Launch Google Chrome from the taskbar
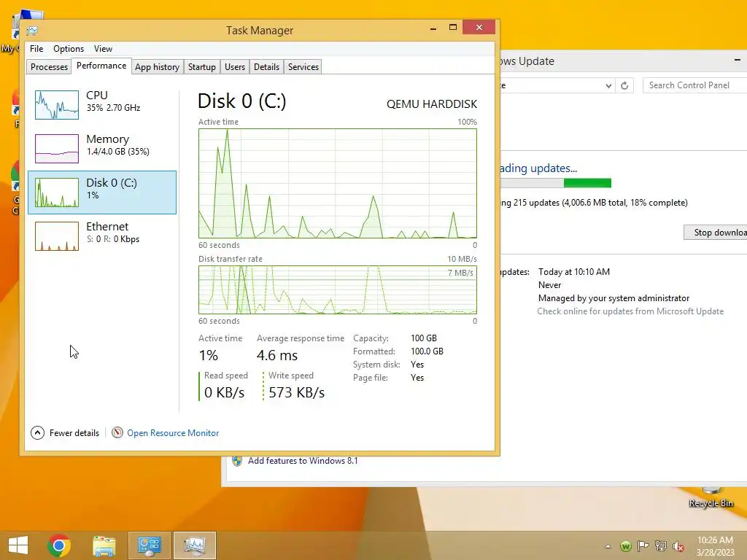Image resolution: width=747 pixels, height=560 pixels. [59, 545]
